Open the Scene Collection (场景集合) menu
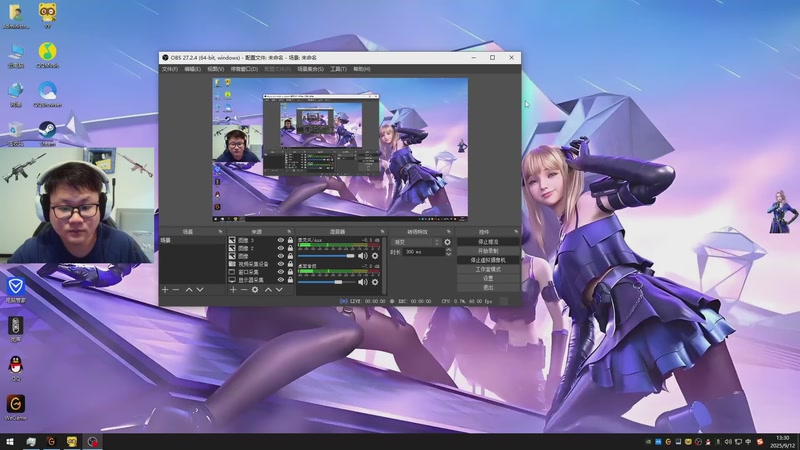 pyautogui.click(x=310, y=69)
